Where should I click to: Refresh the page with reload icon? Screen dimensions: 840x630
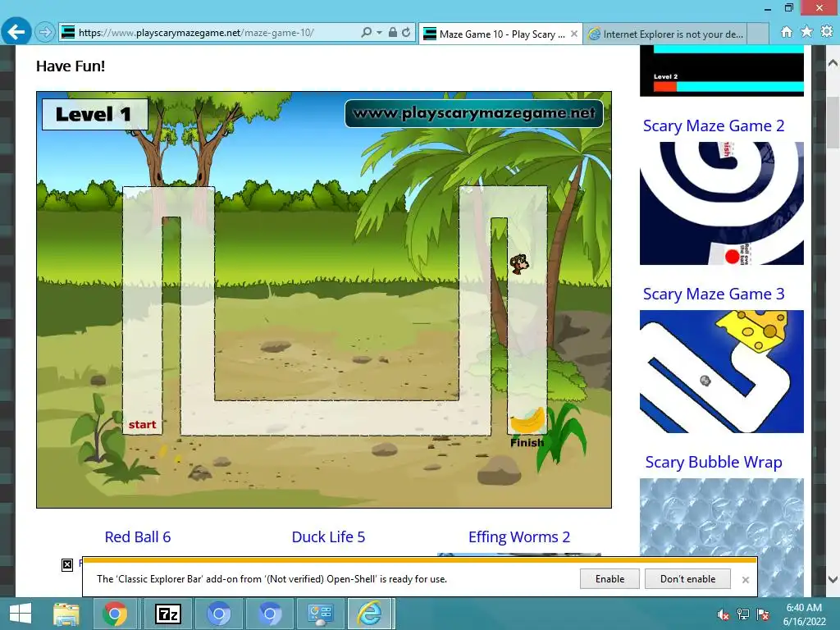[x=406, y=33]
